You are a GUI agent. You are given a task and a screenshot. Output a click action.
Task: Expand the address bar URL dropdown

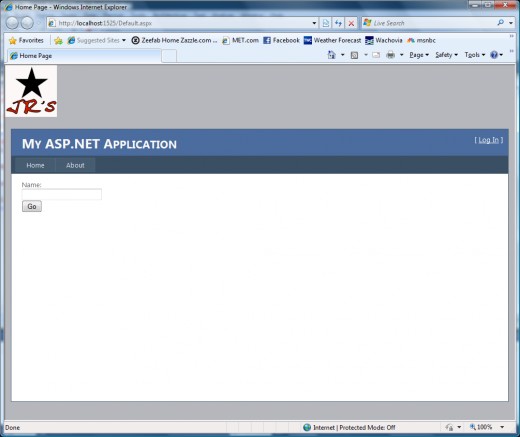point(314,23)
